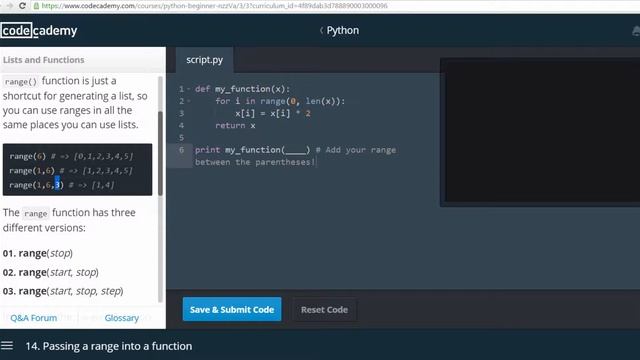Go back to the Python course title
The height and width of the screenshot is (360, 640).
pos(342,31)
